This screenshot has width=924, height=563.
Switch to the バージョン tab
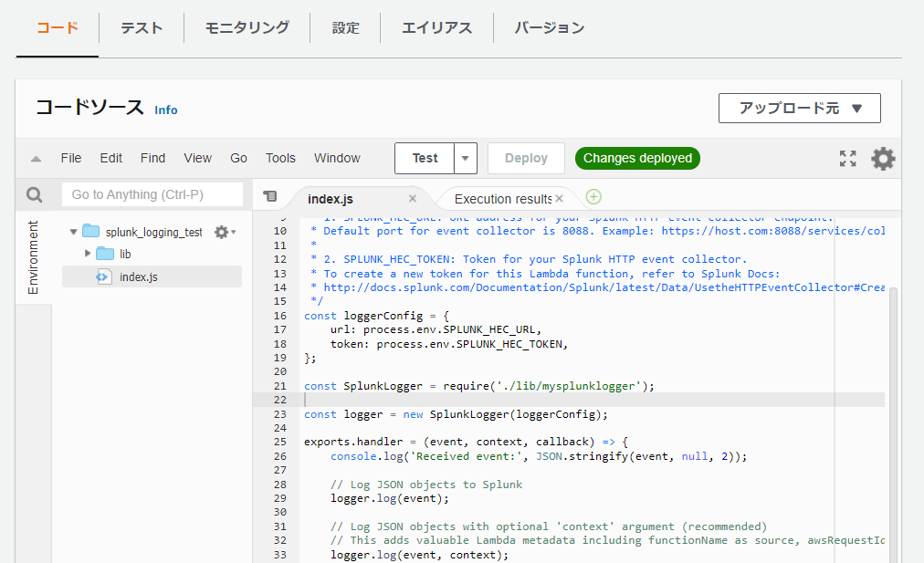point(550,27)
